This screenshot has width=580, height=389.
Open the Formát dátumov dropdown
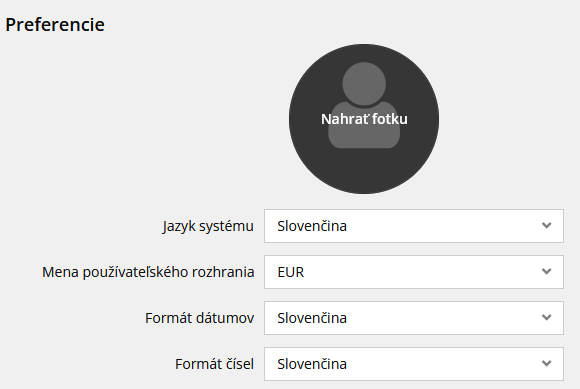[414, 318]
